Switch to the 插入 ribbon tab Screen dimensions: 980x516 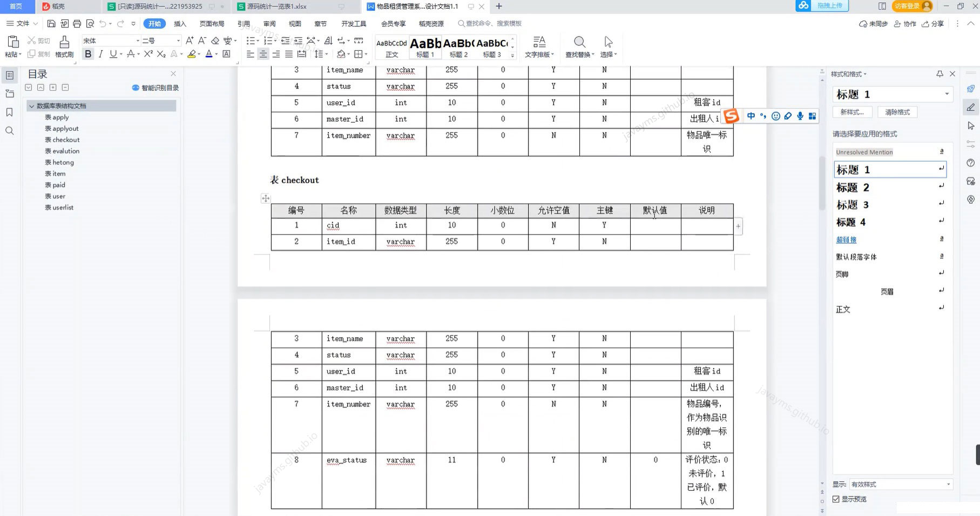(179, 24)
